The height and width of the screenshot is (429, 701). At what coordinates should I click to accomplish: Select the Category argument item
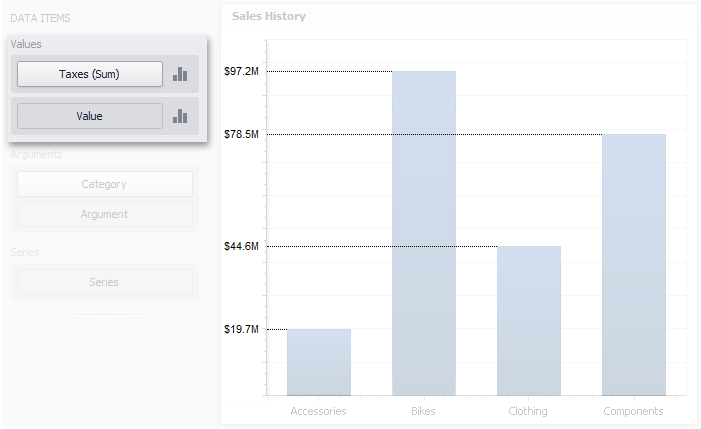tap(104, 184)
